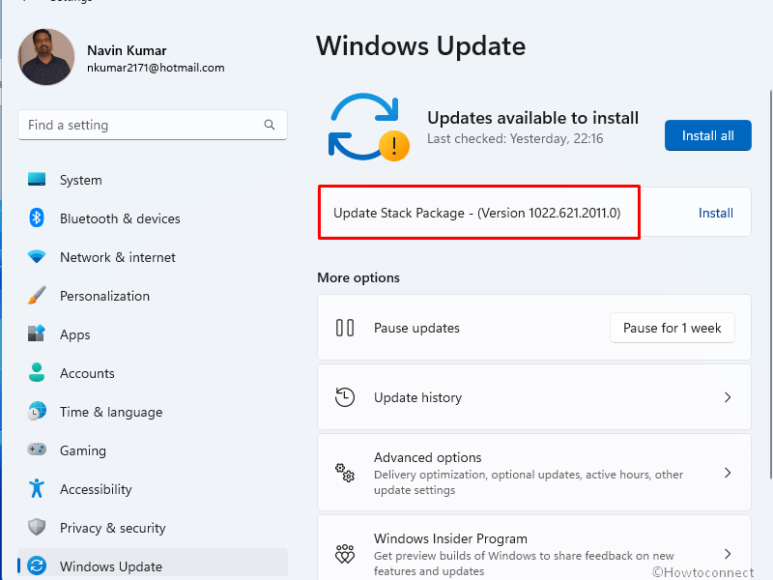The height and width of the screenshot is (580, 773).
Task: Click the Apps grid icon
Action: tap(36, 334)
